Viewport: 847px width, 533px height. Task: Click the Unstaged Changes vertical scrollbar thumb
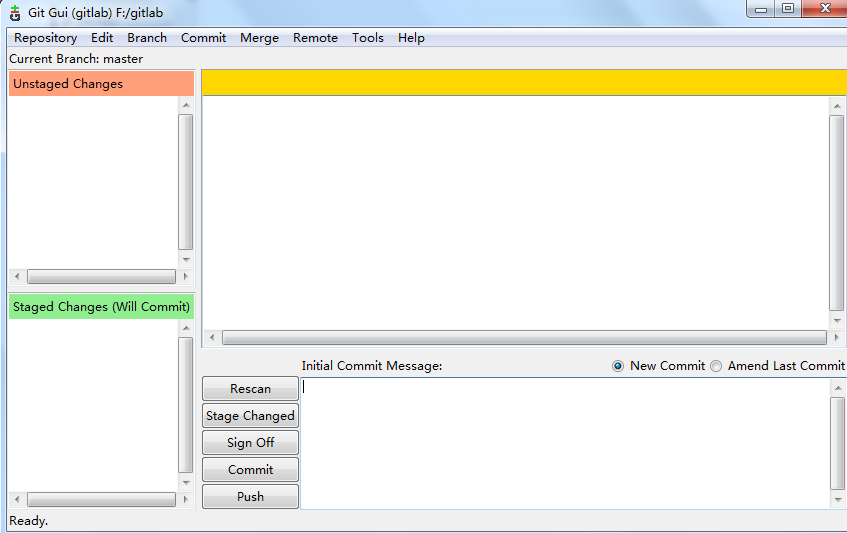click(186, 182)
